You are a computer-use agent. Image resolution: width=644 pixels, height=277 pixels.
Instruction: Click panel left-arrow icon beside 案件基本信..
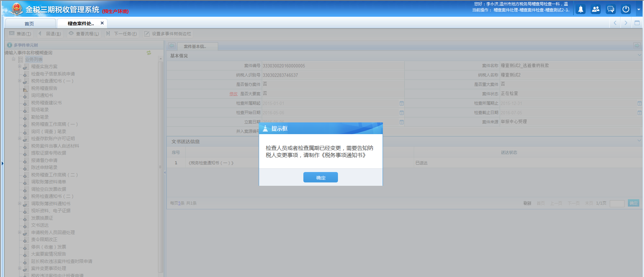pyautogui.click(x=172, y=46)
